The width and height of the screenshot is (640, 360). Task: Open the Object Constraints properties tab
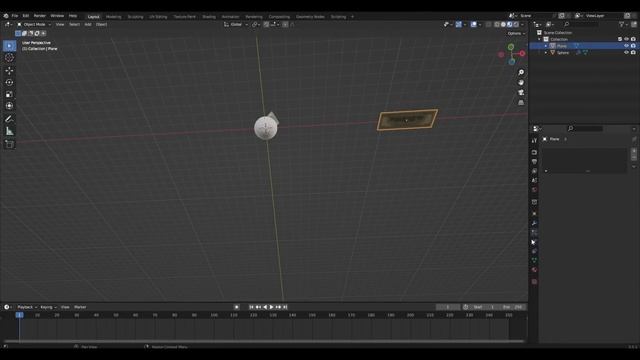pos(534,251)
